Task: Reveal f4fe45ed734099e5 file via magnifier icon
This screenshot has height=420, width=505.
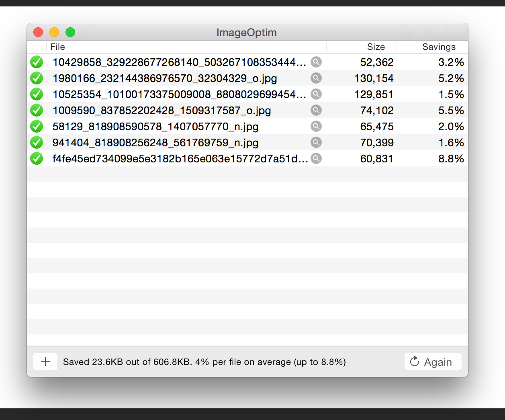Action: click(316, 158)
